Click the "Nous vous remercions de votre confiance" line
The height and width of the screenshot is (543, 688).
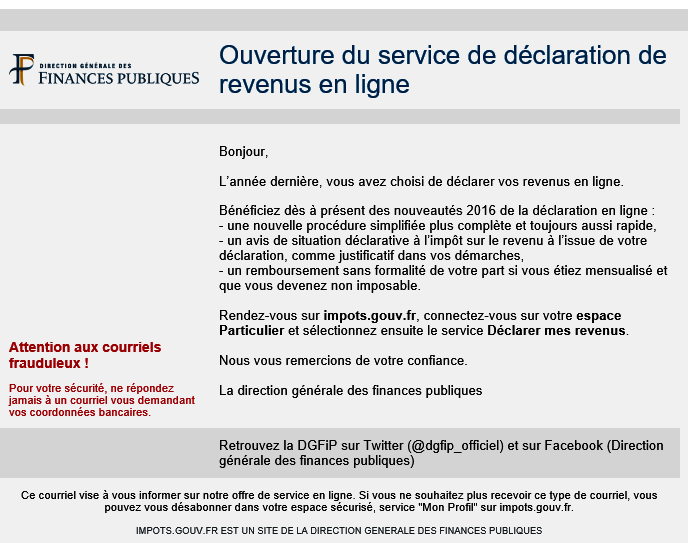click(x=343, y=360)
